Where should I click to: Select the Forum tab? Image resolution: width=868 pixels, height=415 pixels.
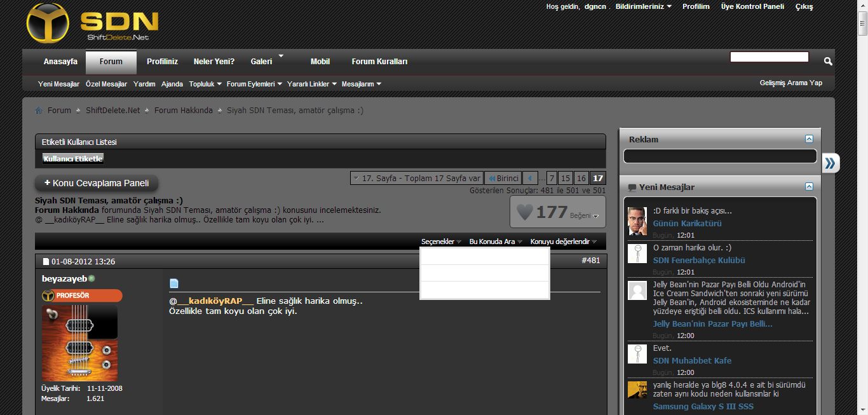[111, 62]
